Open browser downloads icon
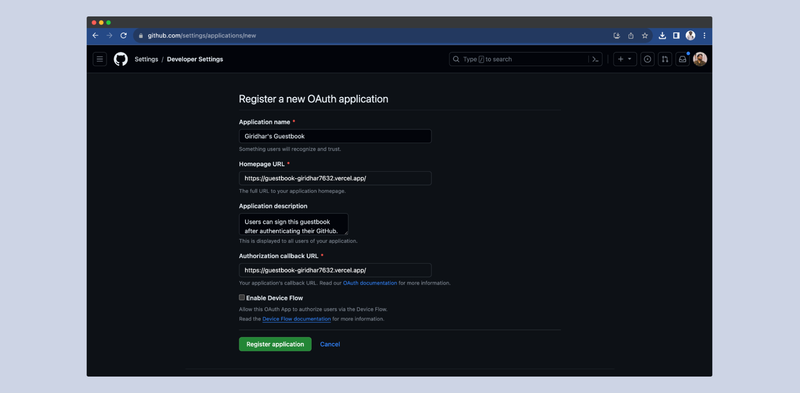The width and height of the screenshot is (800, 393). point(662,36)
